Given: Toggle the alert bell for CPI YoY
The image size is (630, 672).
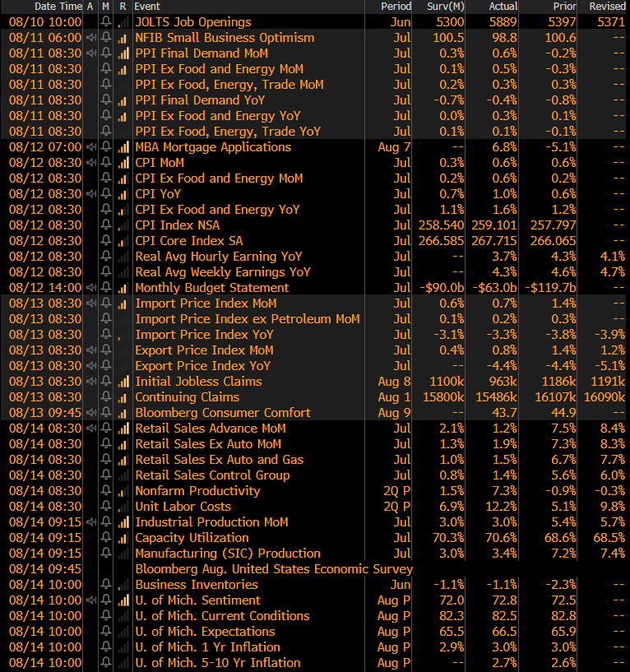Looking at the screenshot, I should [106, 194].
